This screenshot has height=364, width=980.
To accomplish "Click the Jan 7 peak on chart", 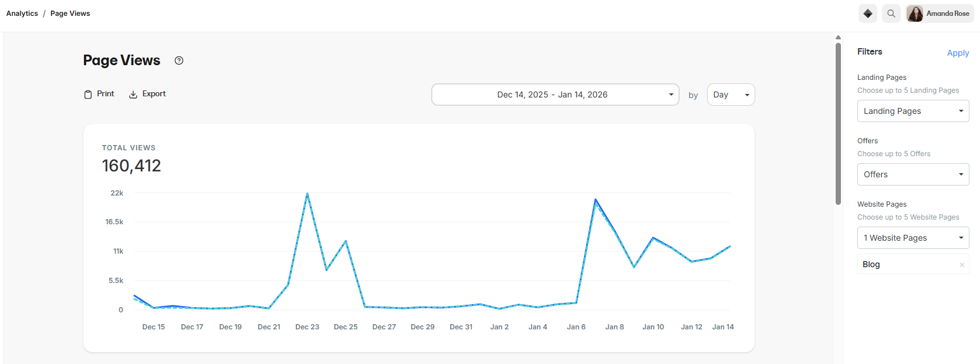I will point(596,200).
